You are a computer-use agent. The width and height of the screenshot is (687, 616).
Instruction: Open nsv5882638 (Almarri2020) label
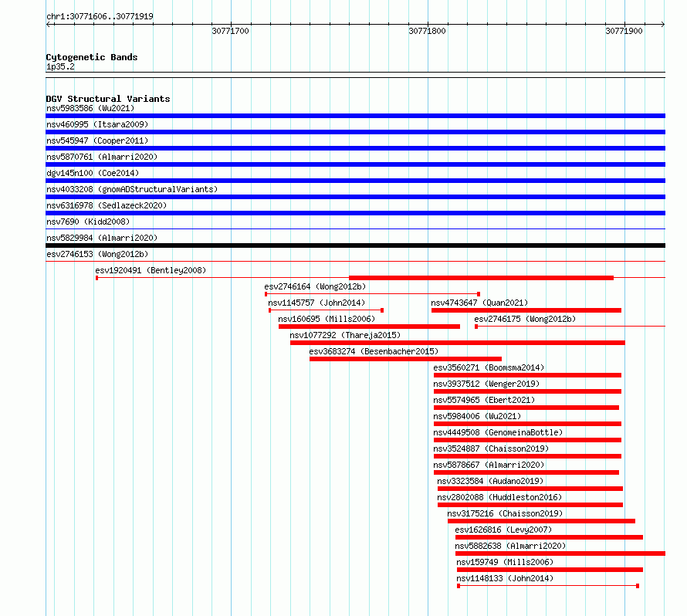point(510,546)
